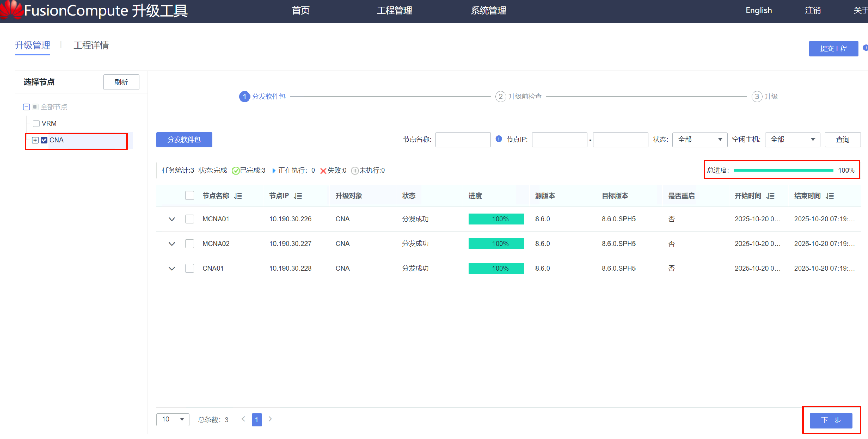
Task: Open the status filter dropdown
Action: [699, 139]
